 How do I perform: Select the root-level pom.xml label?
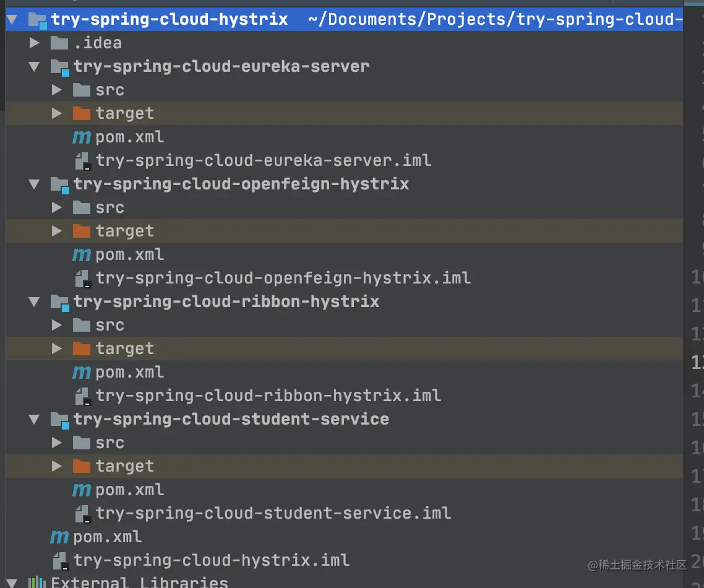point(107,537)
